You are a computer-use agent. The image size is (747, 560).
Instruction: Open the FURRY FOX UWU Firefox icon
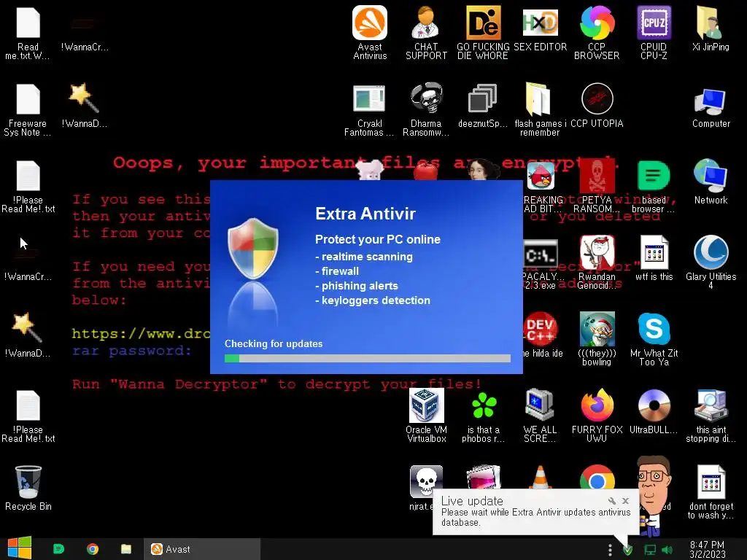[x=597, y=416]
